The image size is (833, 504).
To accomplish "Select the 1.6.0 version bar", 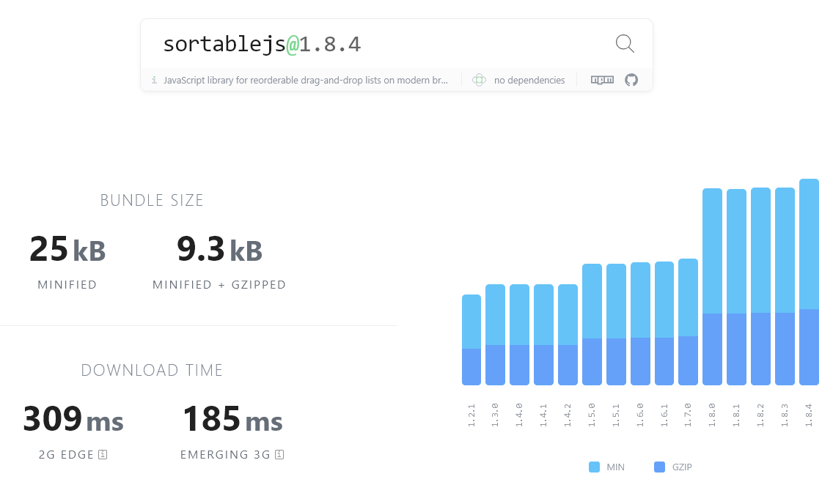I will coord(640,324).
